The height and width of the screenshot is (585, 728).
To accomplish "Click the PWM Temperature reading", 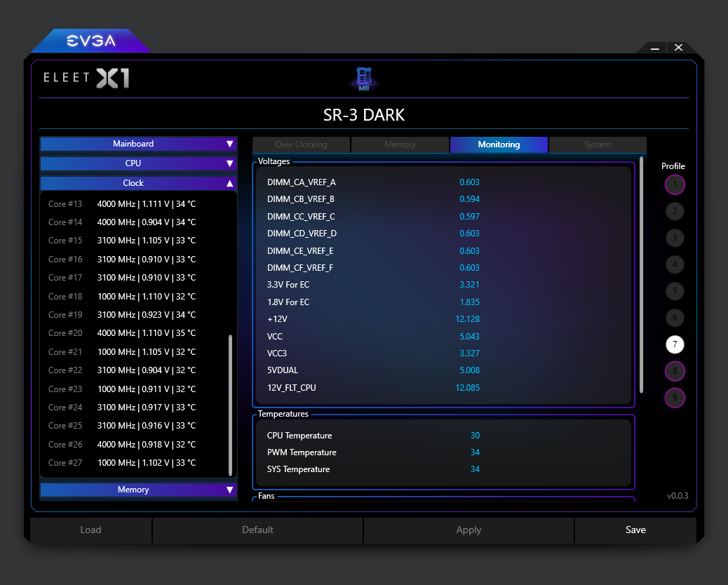I will point(475,452).
